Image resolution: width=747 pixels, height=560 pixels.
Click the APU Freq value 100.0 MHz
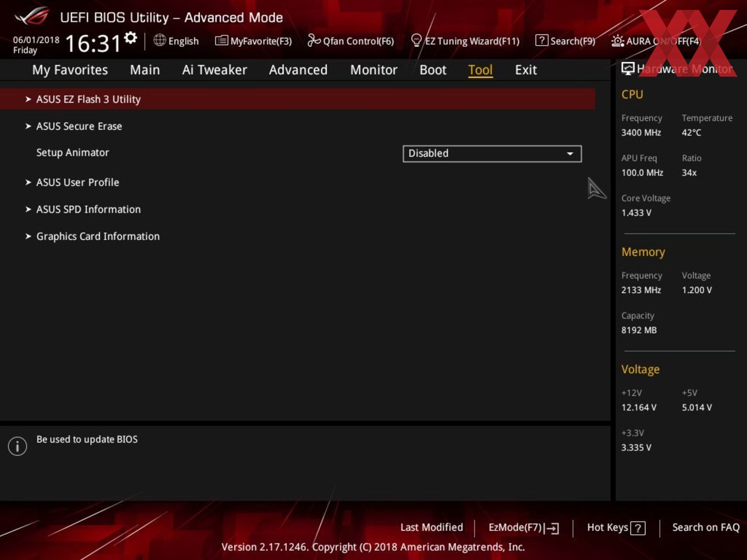tap(642, 172)
